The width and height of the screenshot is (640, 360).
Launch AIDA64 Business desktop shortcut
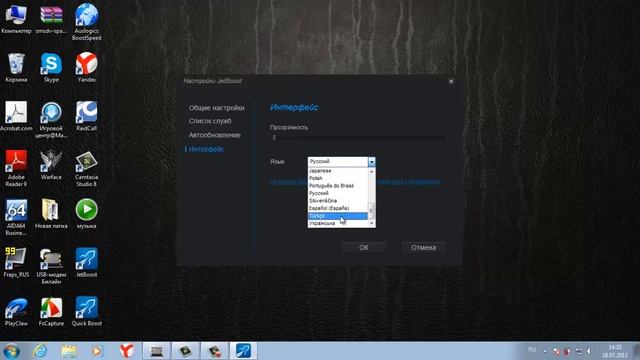click(16, 217)
